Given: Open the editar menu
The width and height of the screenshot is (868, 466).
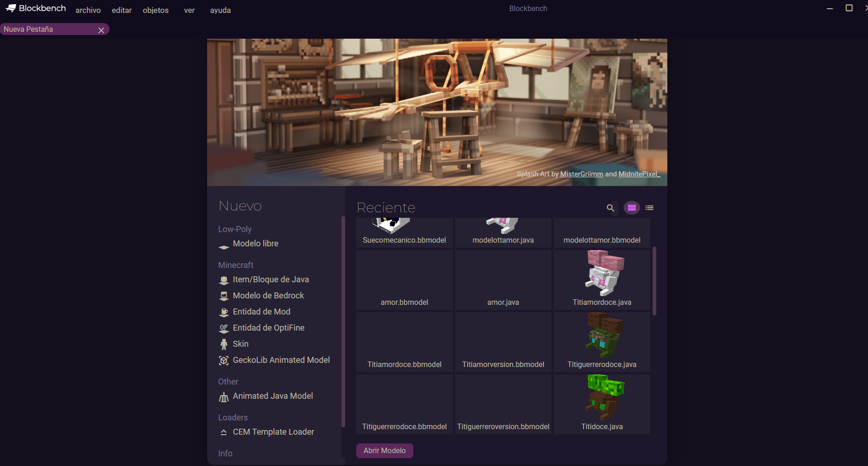Looking at the screenshot, I should [x=122, y=10].
